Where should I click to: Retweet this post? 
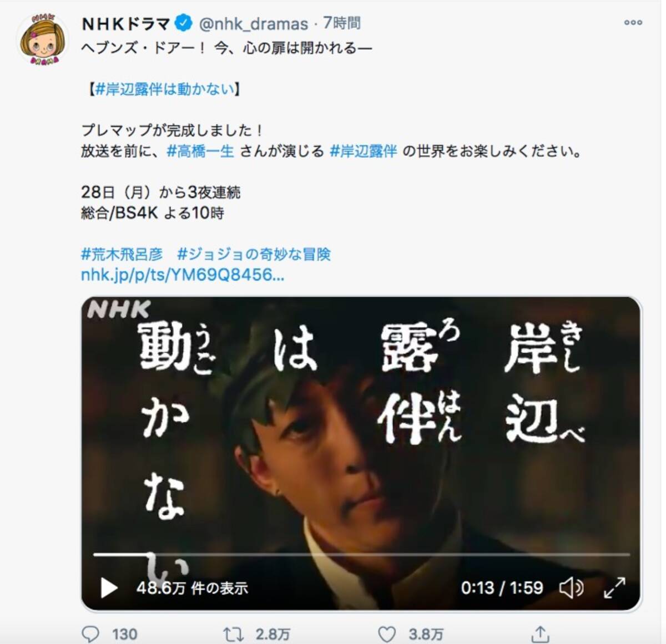pos(233,634)
